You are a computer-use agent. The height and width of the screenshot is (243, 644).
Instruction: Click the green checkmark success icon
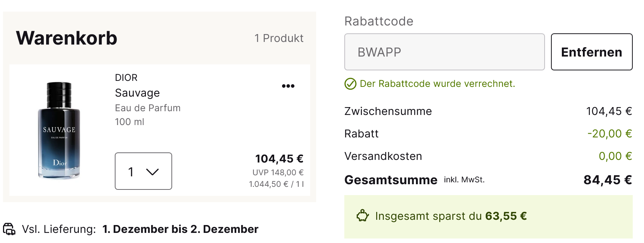[350, 84]
